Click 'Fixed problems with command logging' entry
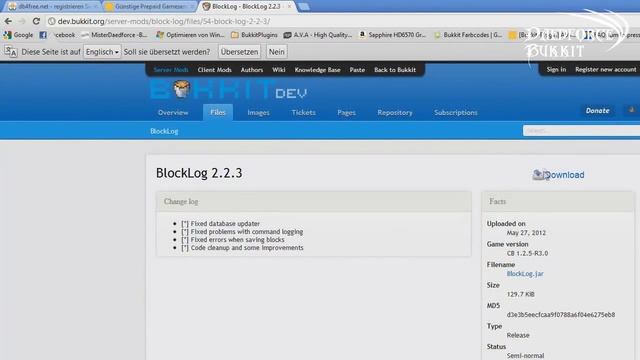This screenshot has height=360, width=640. tap(242, 232)
